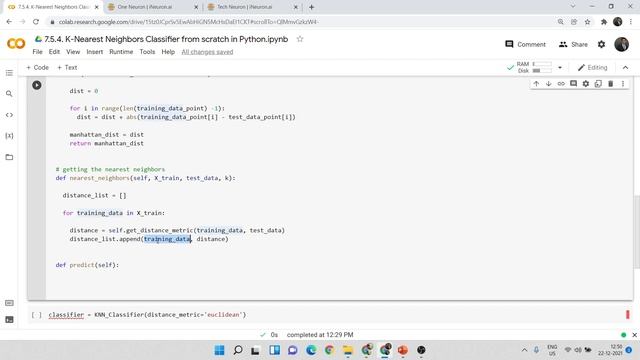This screenshot has height=360, width=640.
Task: Click the All changes saved link
Action: click(x=207, y=52)
